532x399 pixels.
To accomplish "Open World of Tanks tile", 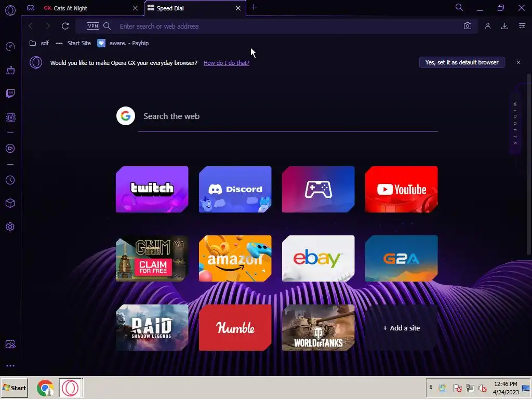I will click(x=318, y=328).
